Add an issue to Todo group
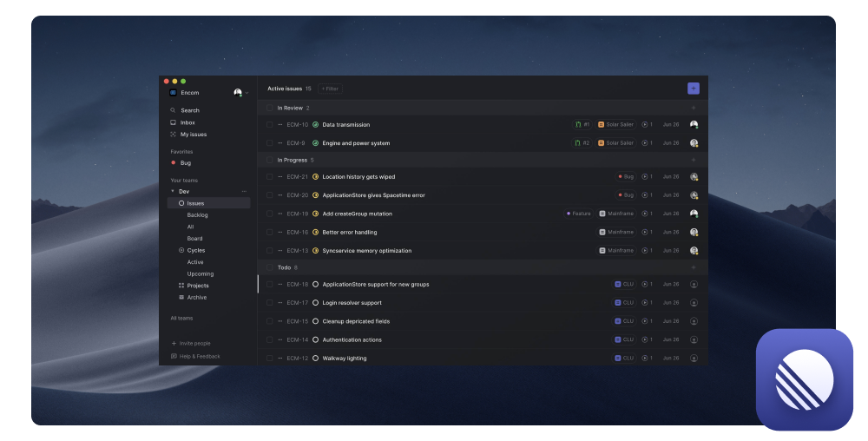868x441 pixels. coord(693,267)
